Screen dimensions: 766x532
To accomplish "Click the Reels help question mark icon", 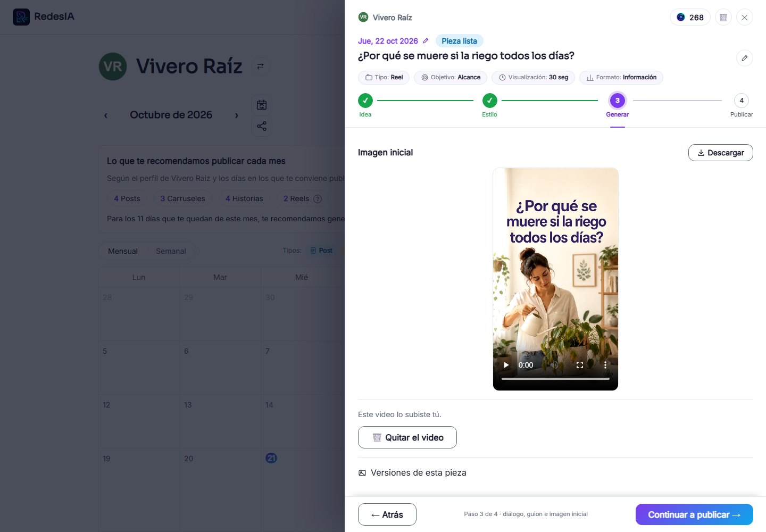I will coord(318,198).
